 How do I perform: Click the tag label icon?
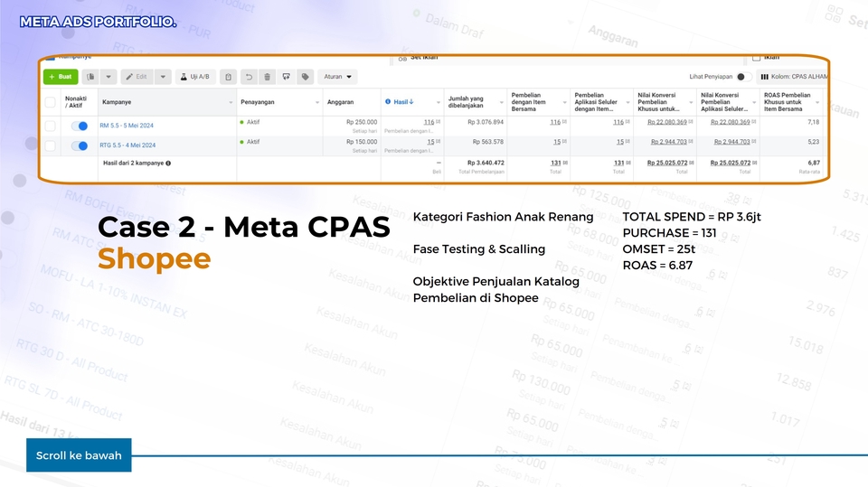(305, 77)
